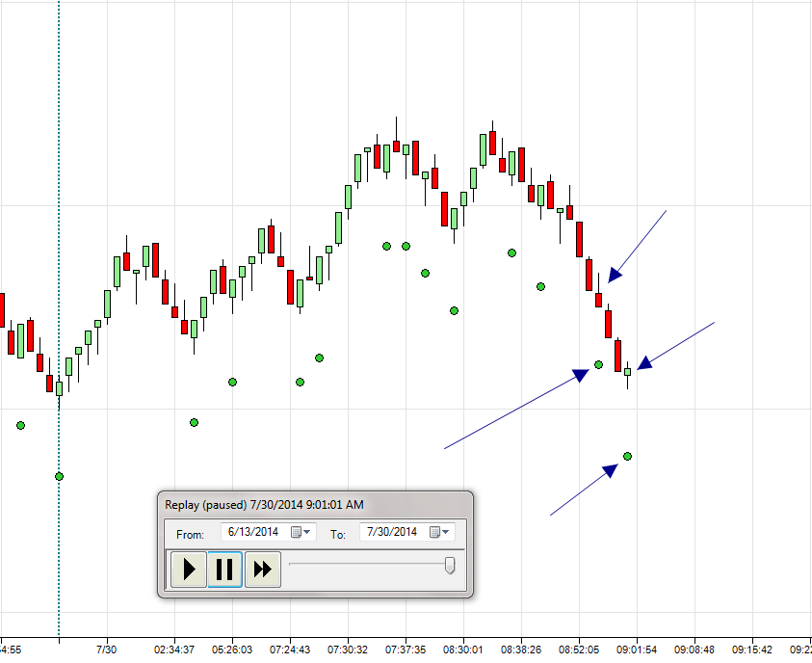Fast forward the replay
Screen dimensions: 812x663
coord(263,570)
